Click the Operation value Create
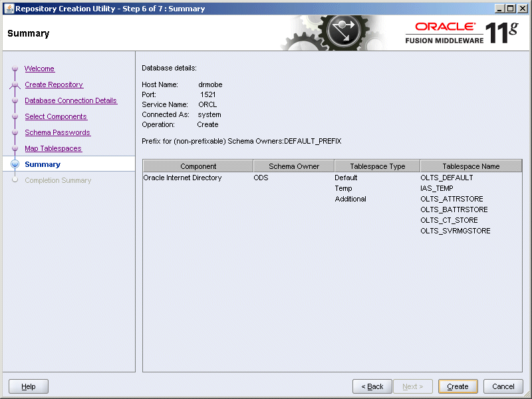Viewport: 532px width, 399px height. click(x=207, y=124)
